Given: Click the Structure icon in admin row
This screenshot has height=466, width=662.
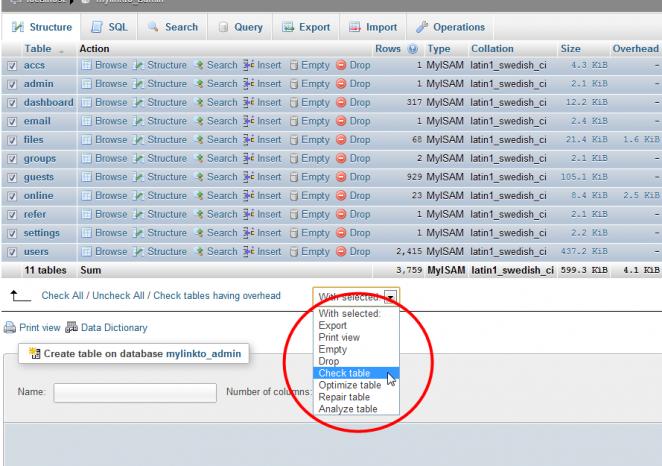Looking at the screenshot, I should click(138, 84).
